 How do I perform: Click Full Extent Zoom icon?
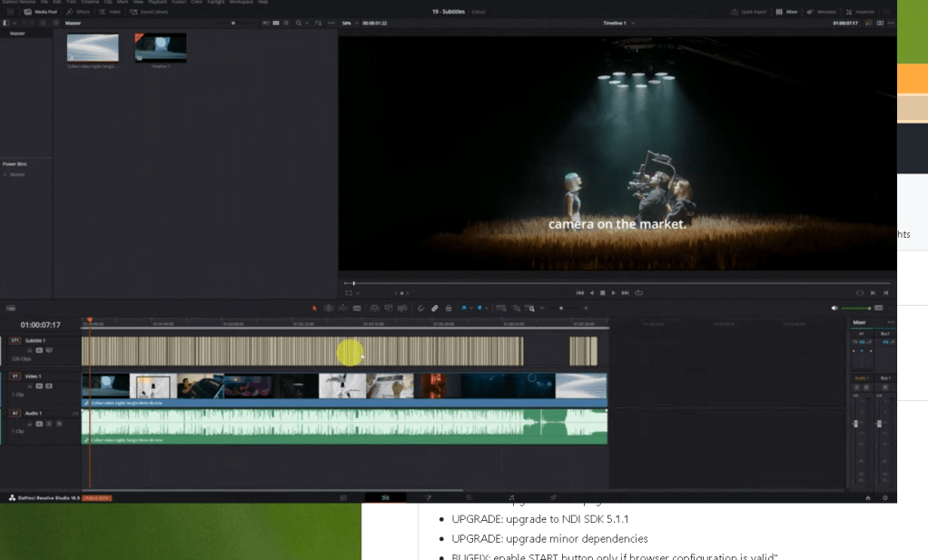(x=501, y=308)
